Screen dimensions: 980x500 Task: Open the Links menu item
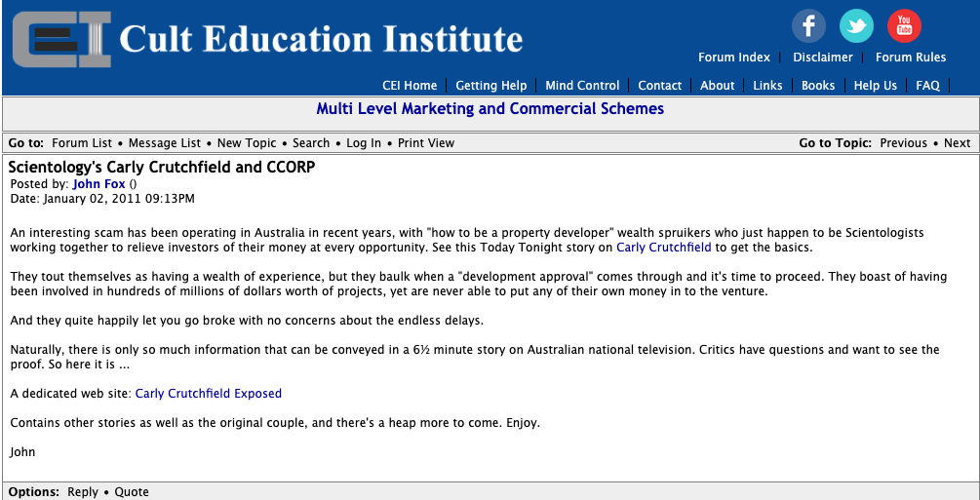[767, 86]
